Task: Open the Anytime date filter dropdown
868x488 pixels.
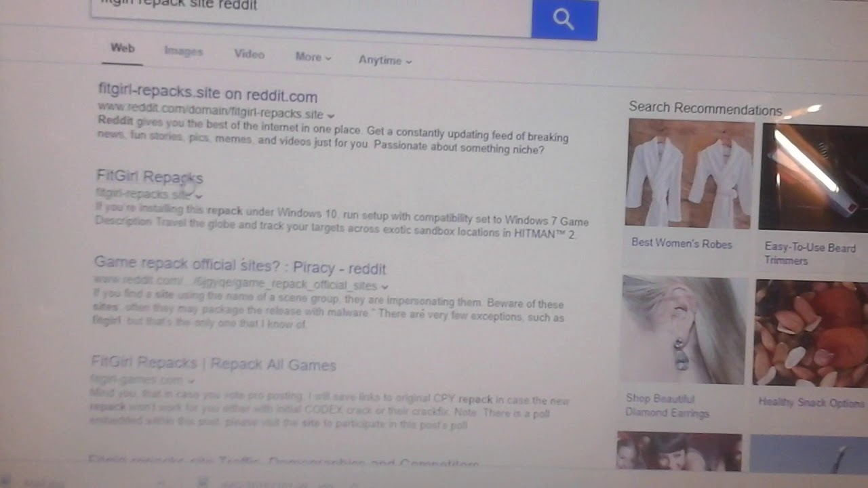Action: tap(385, 60)
